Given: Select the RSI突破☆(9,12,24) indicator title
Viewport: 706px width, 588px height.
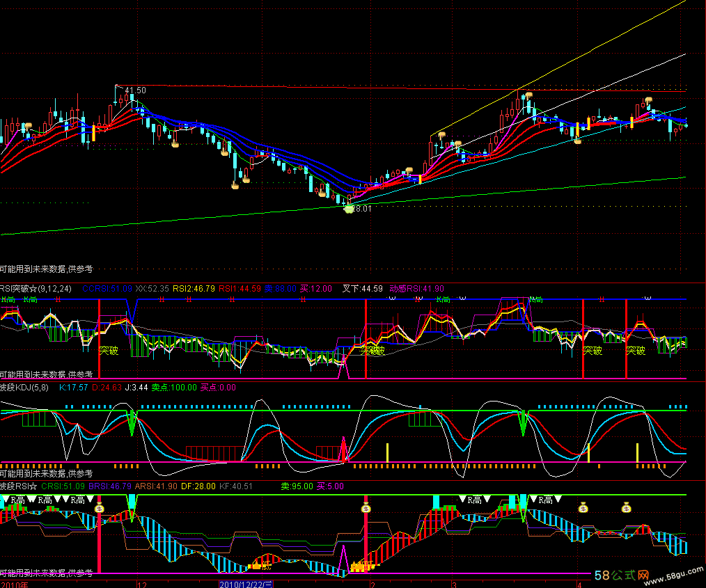Looking at the screenshot, I should coord(36,289).
